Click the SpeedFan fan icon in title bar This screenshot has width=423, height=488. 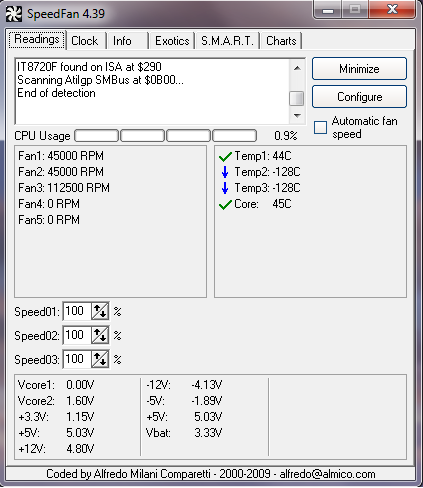tap(14, 14)
